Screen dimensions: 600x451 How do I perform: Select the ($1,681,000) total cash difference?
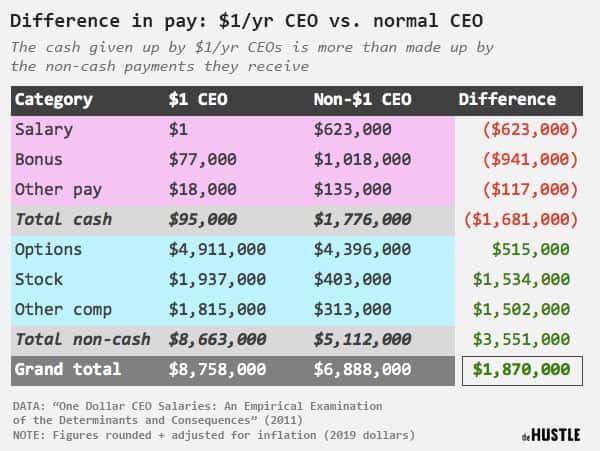click(521, 220)
